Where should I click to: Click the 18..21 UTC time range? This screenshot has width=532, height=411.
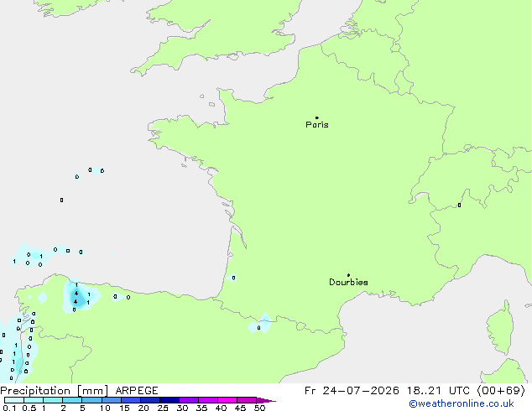(x=438, y=391)
